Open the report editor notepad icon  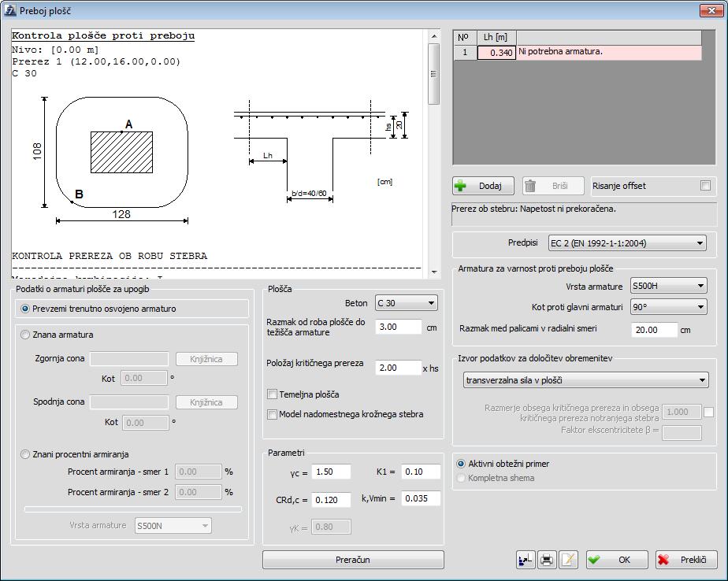tap(568, 560)
